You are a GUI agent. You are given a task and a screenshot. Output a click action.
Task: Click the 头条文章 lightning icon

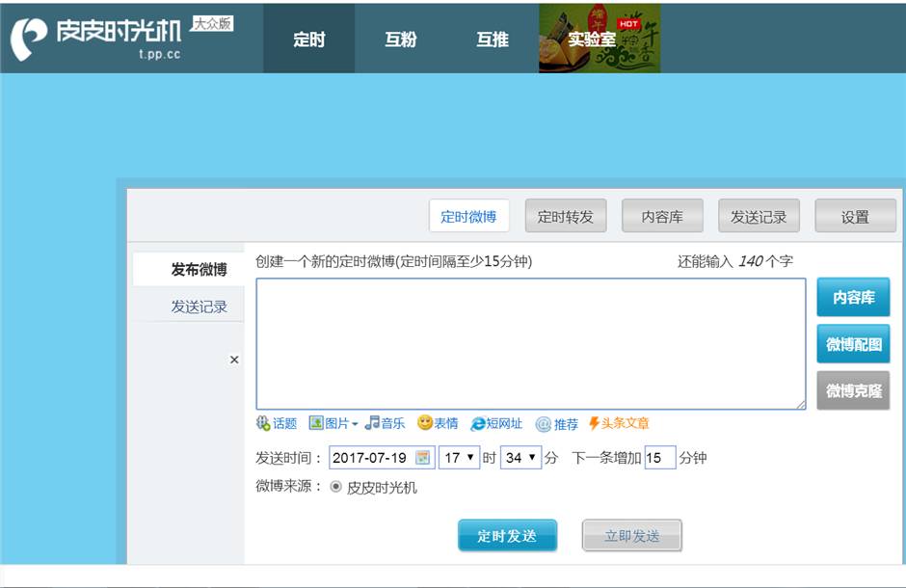click(594, 423)
